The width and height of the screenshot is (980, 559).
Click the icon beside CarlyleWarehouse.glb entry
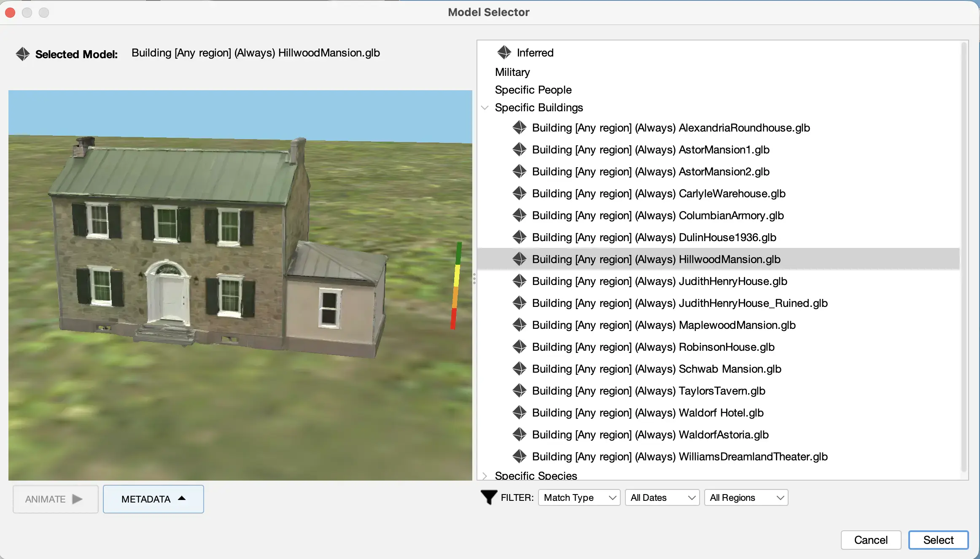(520, 193)
